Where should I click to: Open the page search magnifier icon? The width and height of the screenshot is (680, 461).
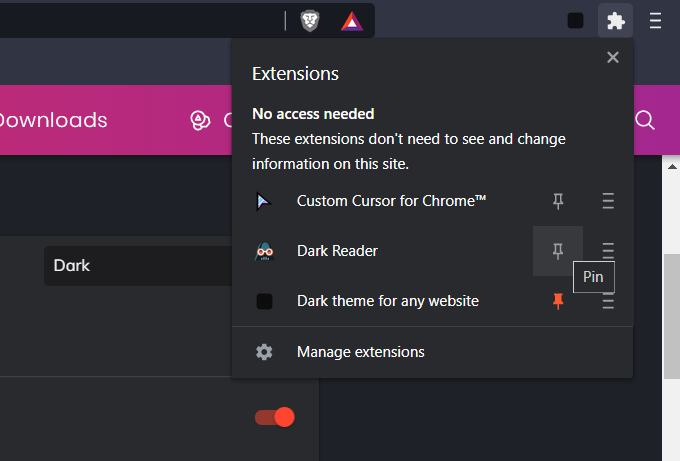645,120
